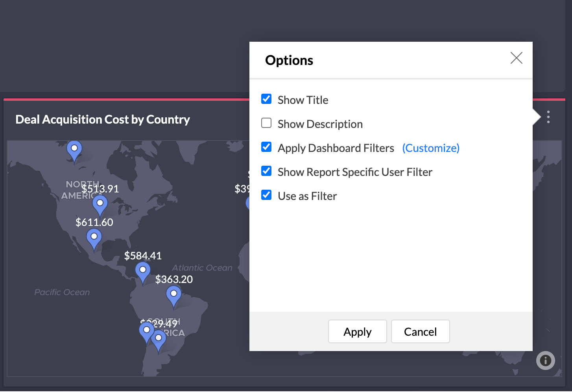The image size is (572, 392).
Task: Click the $584.41 value label
Action: [143, 255]
